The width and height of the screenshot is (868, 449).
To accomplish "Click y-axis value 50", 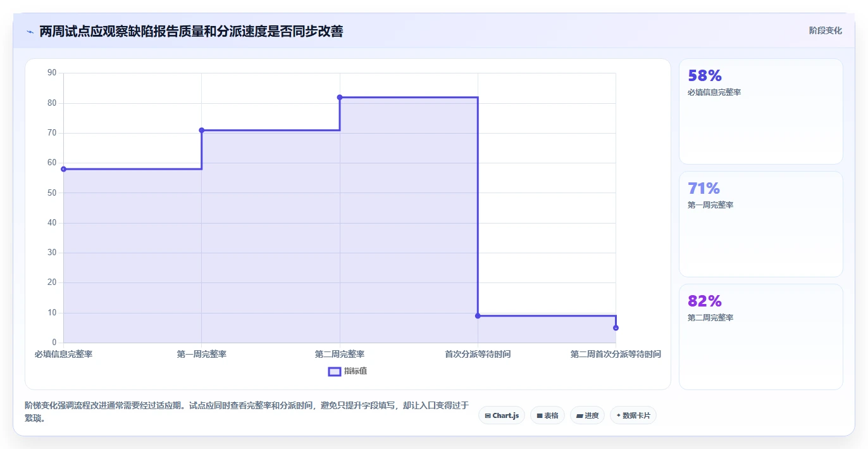I will (52, 193).
